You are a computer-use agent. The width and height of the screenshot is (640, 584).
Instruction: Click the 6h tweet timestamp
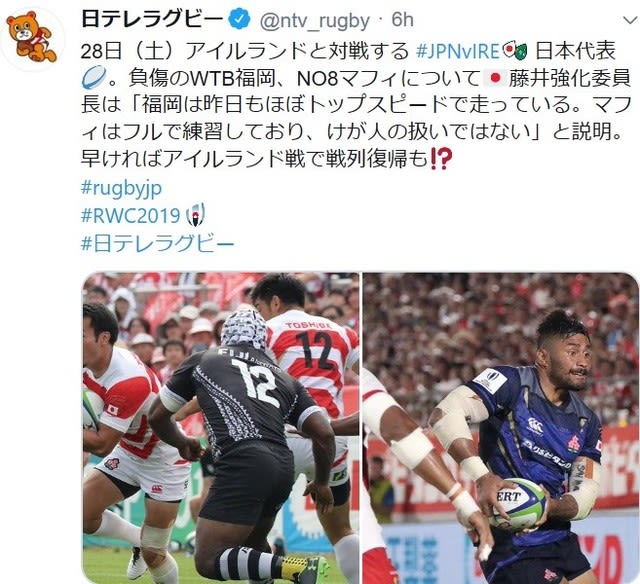pyautogui.click(x=402, y=20)
